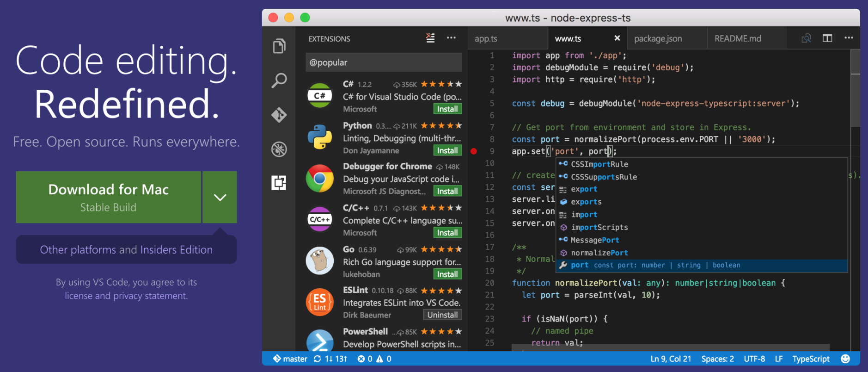Open the Search view in activity bar
Viewport: 868px width, 372px height.
point(279,81)
